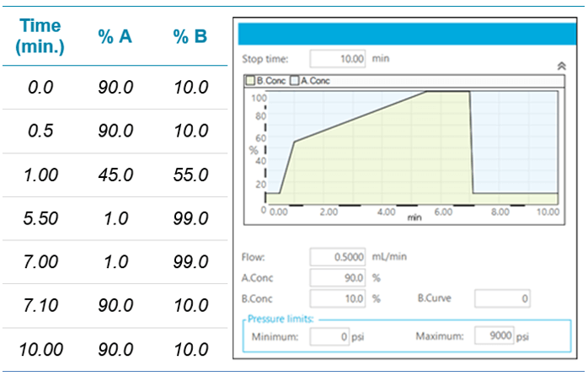This screenshot has height=376, width=588.
Task: Select the 5.50 time cell
Action: click(x=41, y=218)
